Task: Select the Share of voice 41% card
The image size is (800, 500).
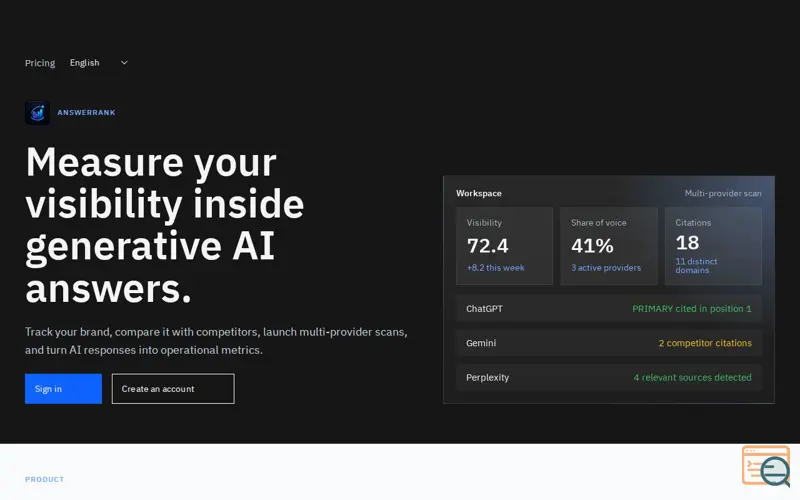Action: click(x=609, y=246)
